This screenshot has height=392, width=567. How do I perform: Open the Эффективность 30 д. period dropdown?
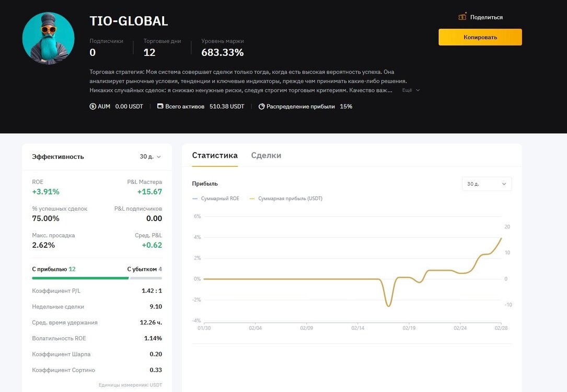151,157
